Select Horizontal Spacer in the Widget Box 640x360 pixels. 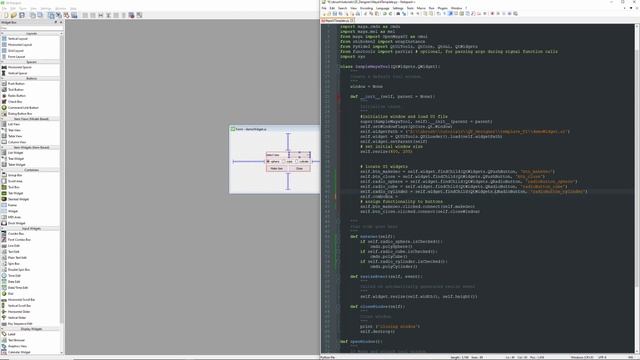[16, 67]
